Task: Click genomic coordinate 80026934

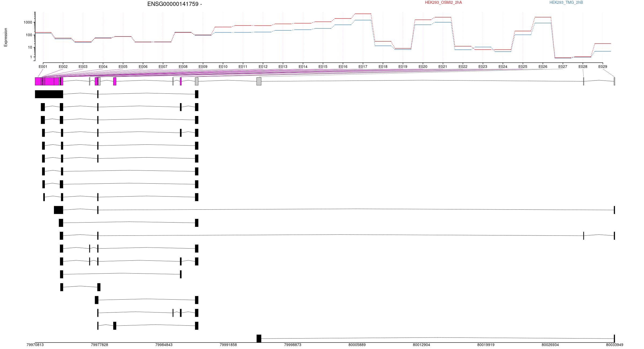Action: point(550,345)
